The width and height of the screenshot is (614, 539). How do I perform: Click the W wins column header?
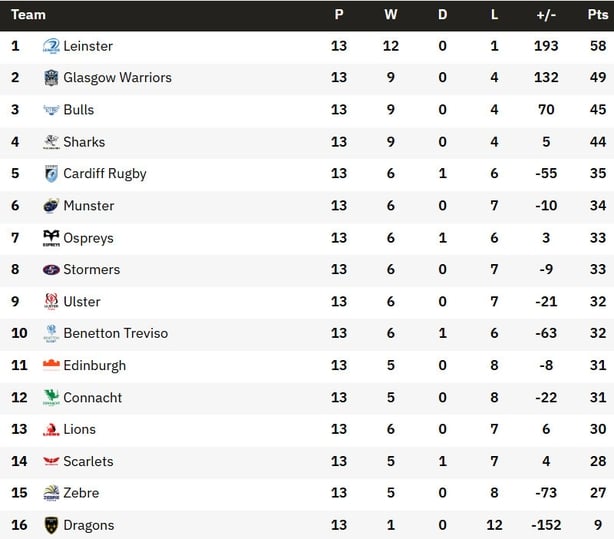pos(390,14)
